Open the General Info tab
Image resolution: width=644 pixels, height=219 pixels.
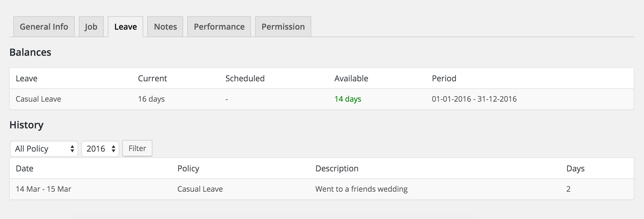point(44,27)
